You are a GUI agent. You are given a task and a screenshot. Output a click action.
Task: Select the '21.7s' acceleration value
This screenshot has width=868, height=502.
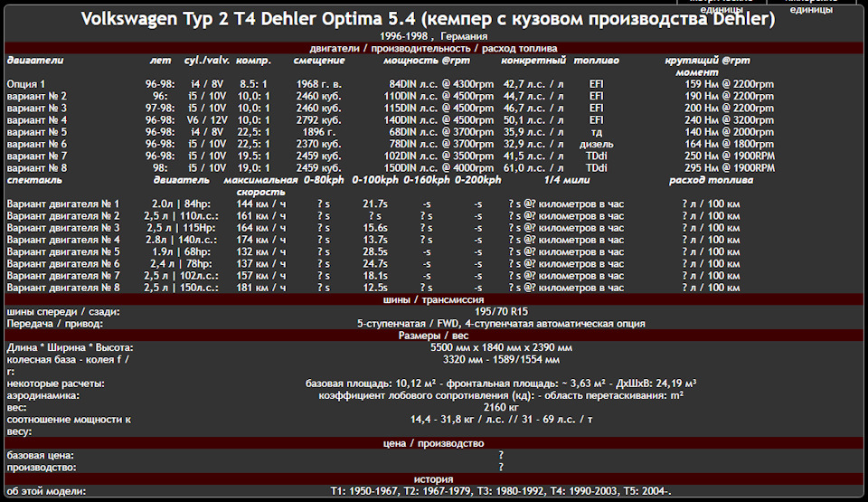pos(374,204)
